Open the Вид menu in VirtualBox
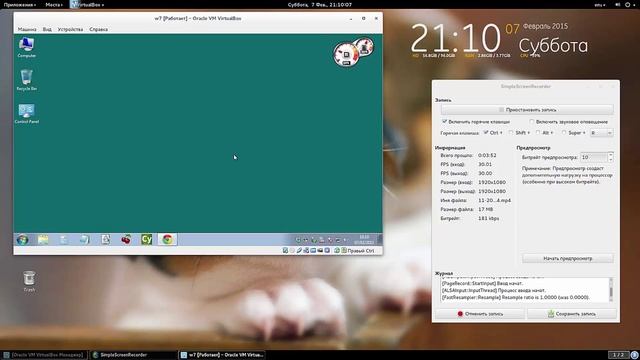This screenshot has height=360, width=640. click(x=47, y=29)
